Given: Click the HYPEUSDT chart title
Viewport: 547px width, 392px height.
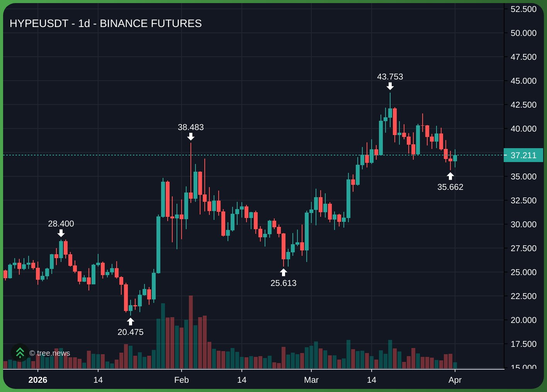Looking at the screenshot, I should (105, 24).
